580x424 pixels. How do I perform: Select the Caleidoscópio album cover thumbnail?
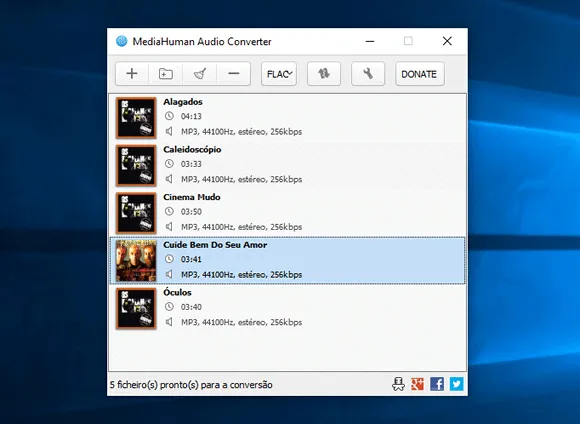pos(136,165)
